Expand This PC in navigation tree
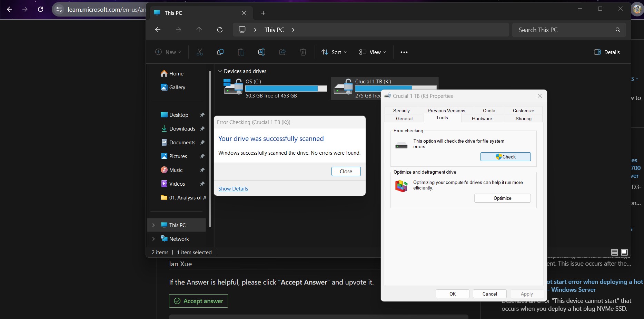644x319 pixels. pos(153,225)
